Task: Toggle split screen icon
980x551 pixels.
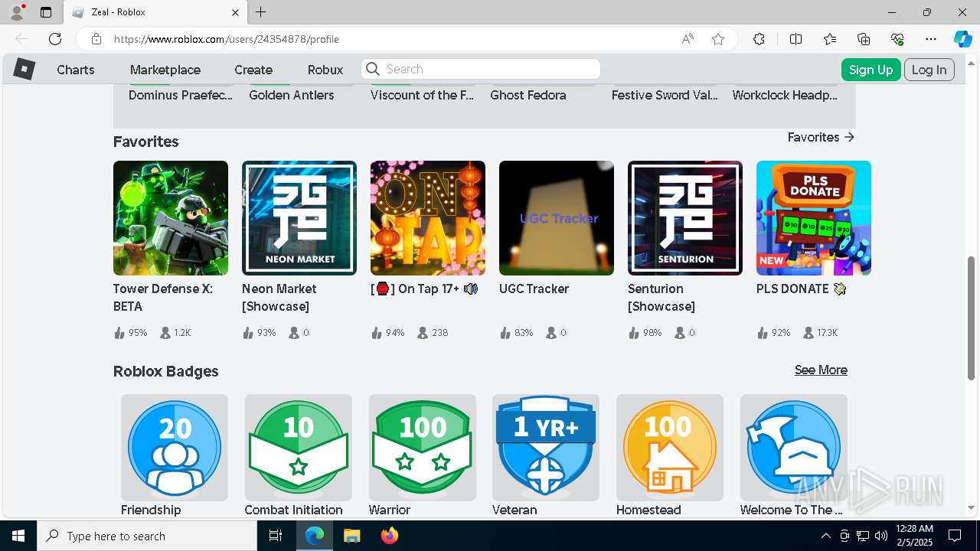Action: click(795, 39)
